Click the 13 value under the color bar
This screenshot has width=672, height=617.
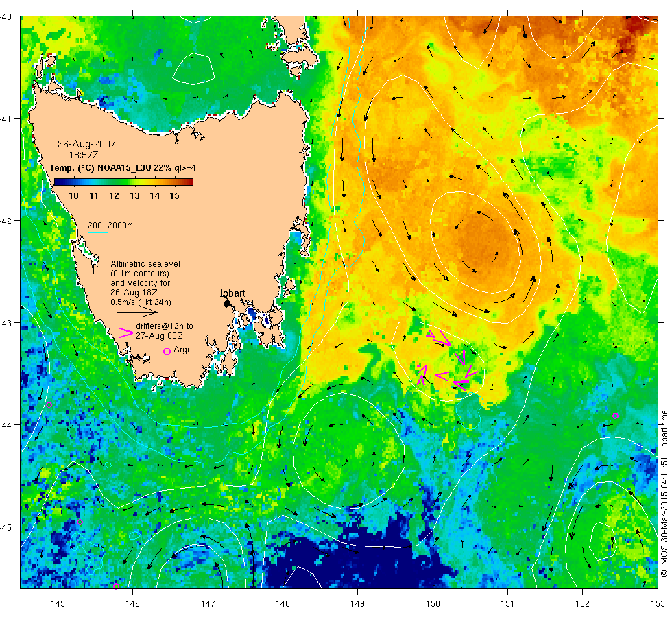[134, 196]
